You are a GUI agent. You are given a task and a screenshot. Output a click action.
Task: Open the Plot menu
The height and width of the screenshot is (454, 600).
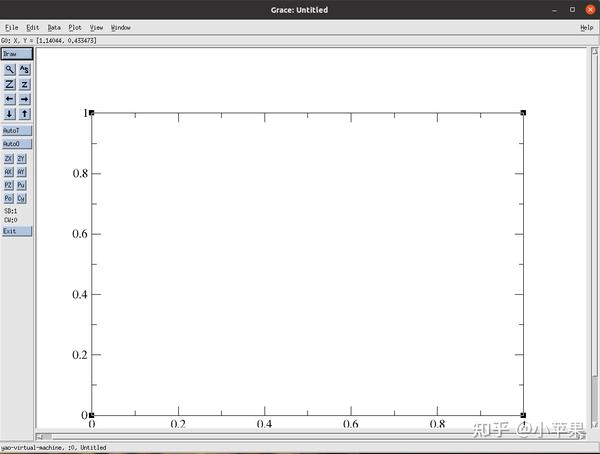click(75, 28)
